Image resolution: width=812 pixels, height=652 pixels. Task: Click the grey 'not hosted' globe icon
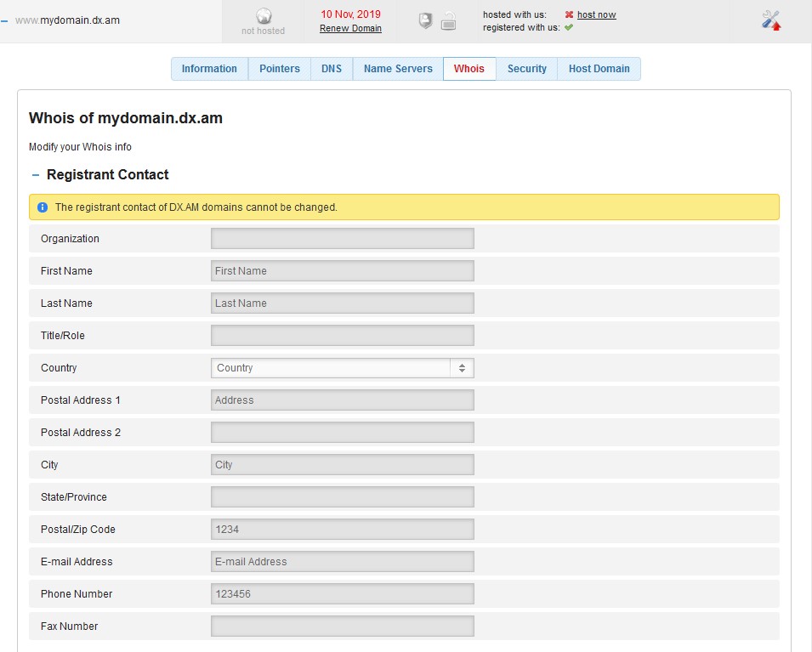(x=263, y=15)
